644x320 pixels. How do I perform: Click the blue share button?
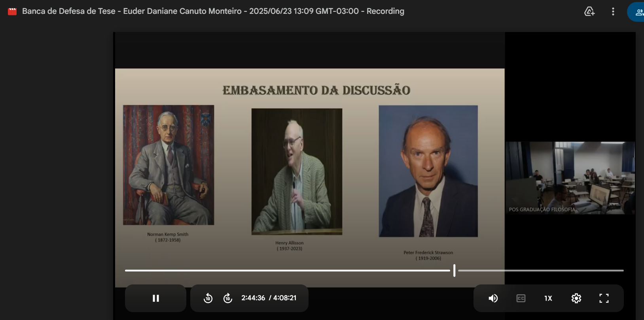pos(637,12)
